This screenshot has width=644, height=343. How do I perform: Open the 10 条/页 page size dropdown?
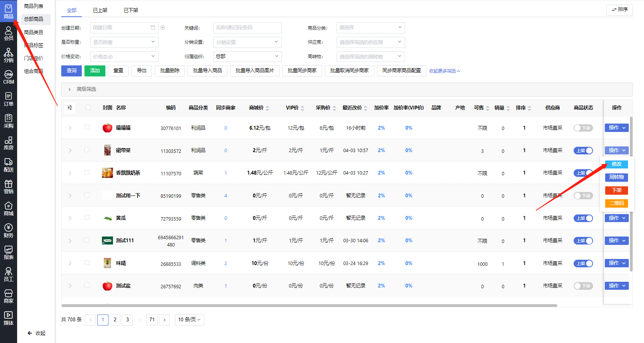tap(189, 320)
